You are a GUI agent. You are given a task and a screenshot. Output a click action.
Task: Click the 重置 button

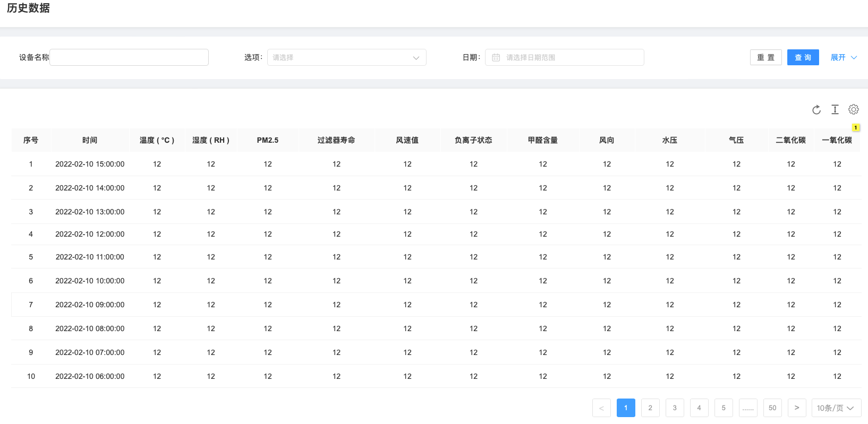pos(765,57)
